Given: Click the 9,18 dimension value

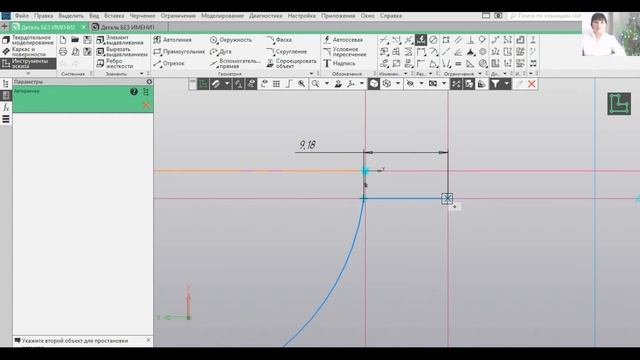Looking at the screenshot, I should (307, 145).
